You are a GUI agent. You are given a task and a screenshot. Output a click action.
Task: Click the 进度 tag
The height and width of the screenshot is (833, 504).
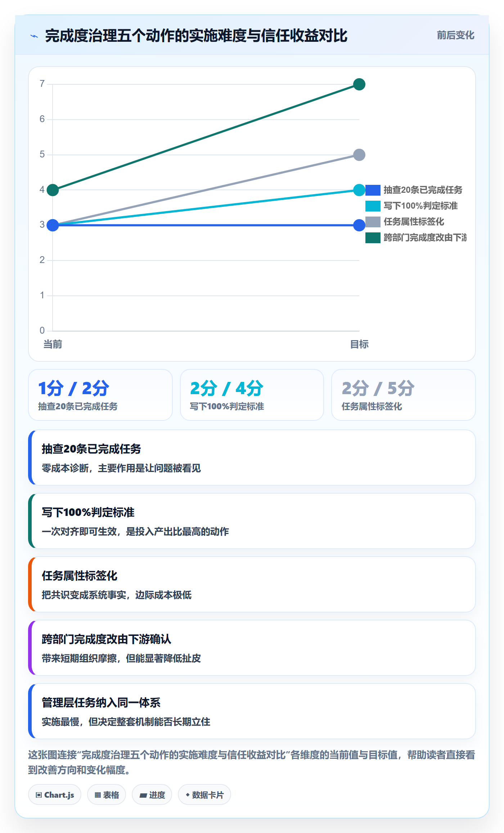152,794
